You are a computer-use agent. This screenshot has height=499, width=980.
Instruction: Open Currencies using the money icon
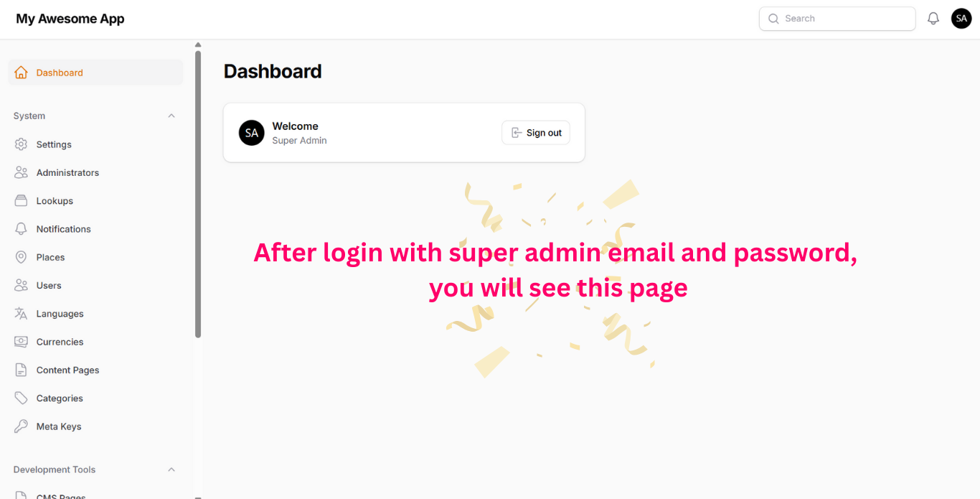point(21,341)
